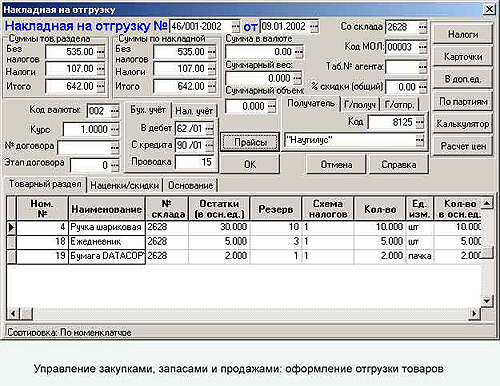The image size is (500, 386).
Task: Confirm with the OK button
Action: click(x=250, y=164)
